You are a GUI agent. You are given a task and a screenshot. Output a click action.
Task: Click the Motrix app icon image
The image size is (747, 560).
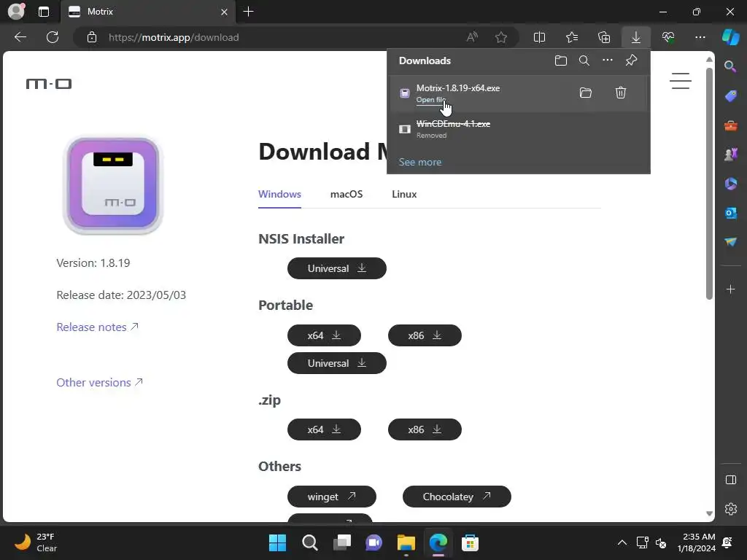(x=113, y=184)
